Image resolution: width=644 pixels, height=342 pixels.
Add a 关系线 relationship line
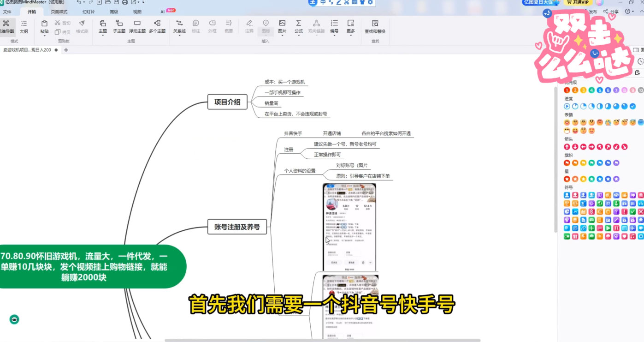point(179,26)
